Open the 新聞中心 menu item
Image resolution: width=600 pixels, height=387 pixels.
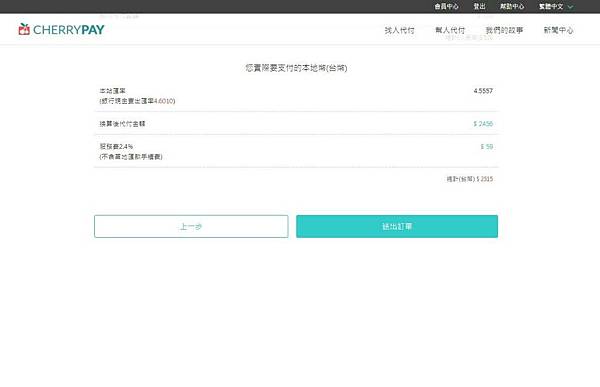559,30
